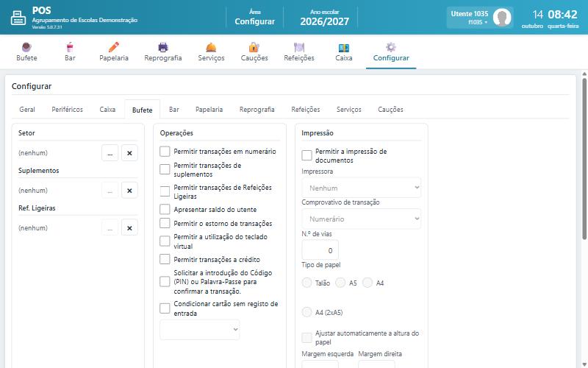This screenshot has height=368, width=588.
Task: Browse Setor with the ellipsis button
Action: (x=110, y=153)
